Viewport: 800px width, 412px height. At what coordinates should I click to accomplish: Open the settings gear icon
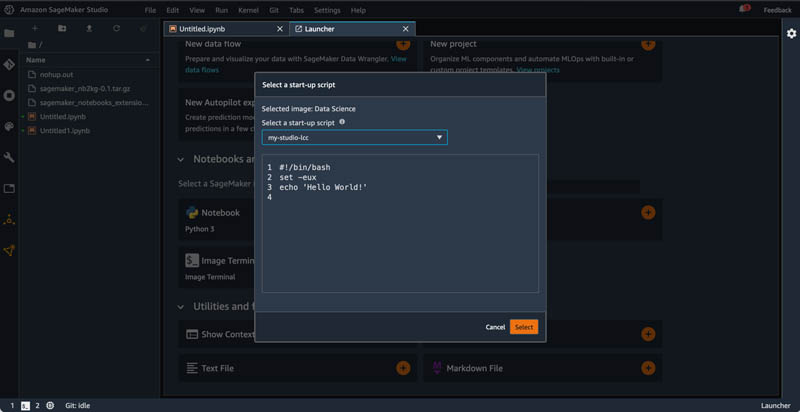(x=791, y=34)
